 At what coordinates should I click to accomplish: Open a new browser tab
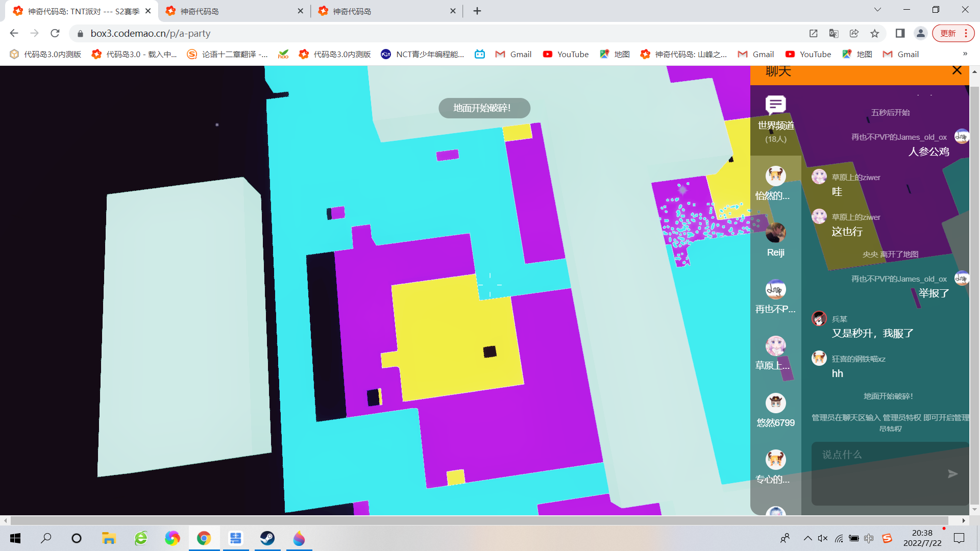tap(477, 11)
